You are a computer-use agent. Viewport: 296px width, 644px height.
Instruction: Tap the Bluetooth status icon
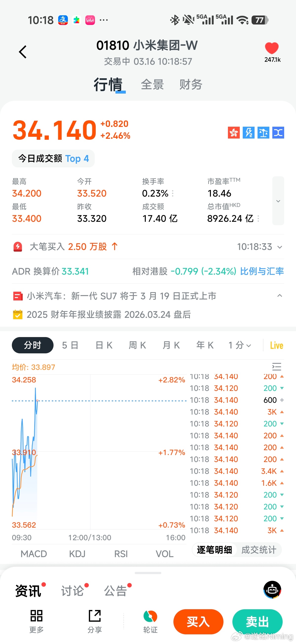point(175,20)
